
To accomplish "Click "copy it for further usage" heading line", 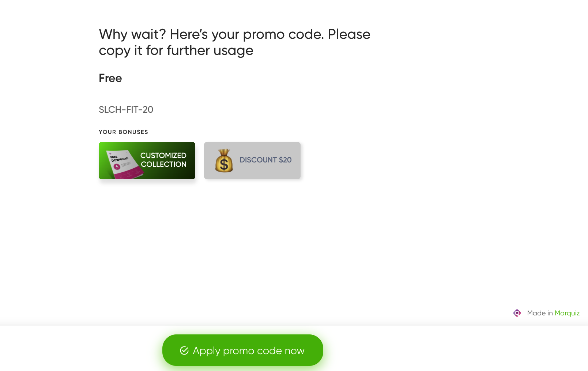I will point(176,51).
